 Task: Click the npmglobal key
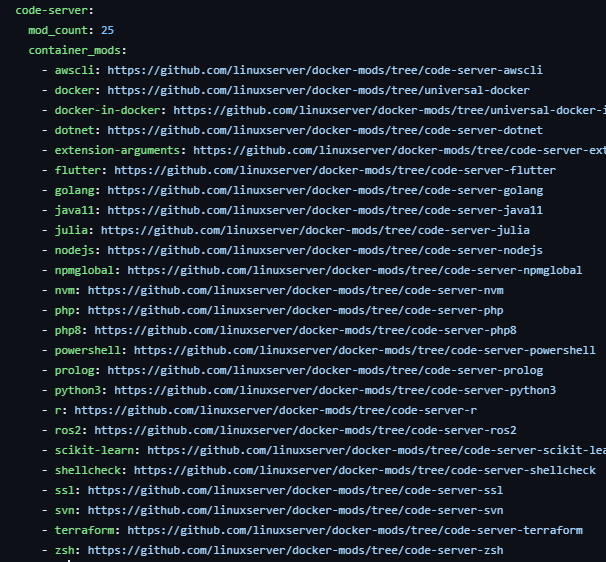(x=85, y=271)
